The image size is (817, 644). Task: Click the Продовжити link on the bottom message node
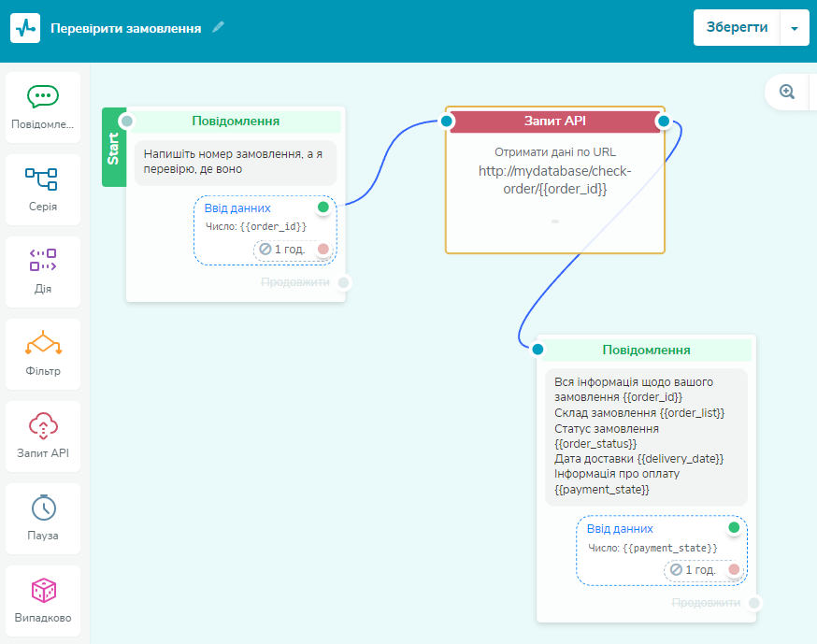[x=706, y=603]
